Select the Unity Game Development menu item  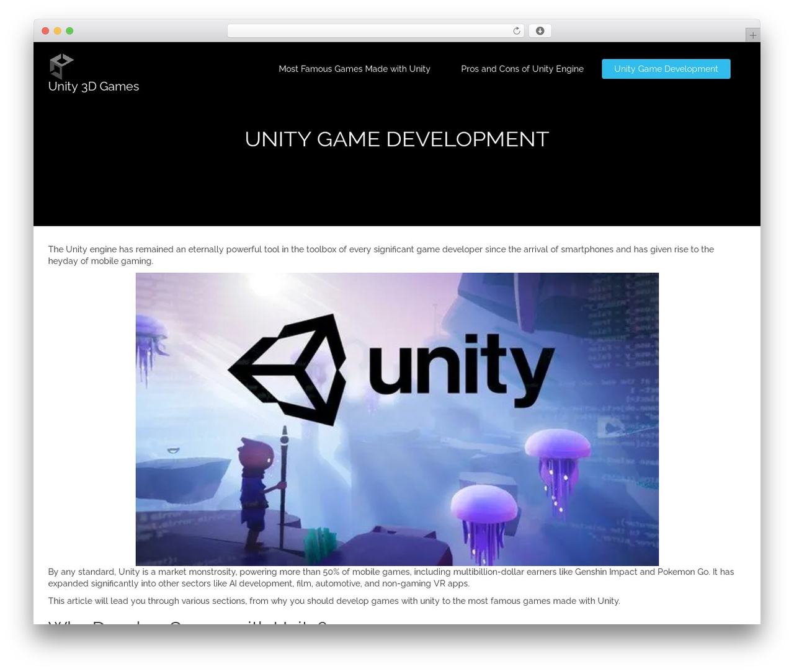click(x=666, y=69)
